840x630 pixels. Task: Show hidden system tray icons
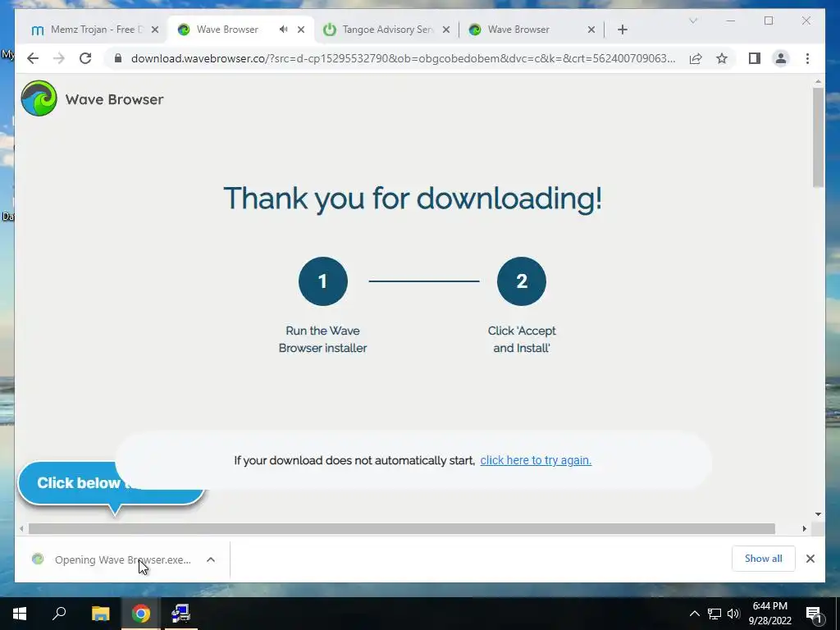pyautogui.click(x=694, y=614)
